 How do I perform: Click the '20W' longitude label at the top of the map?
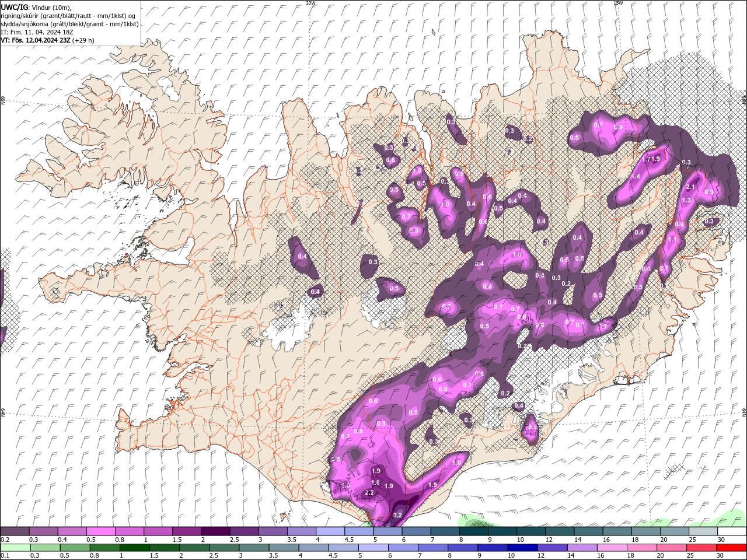pos(310,3)
